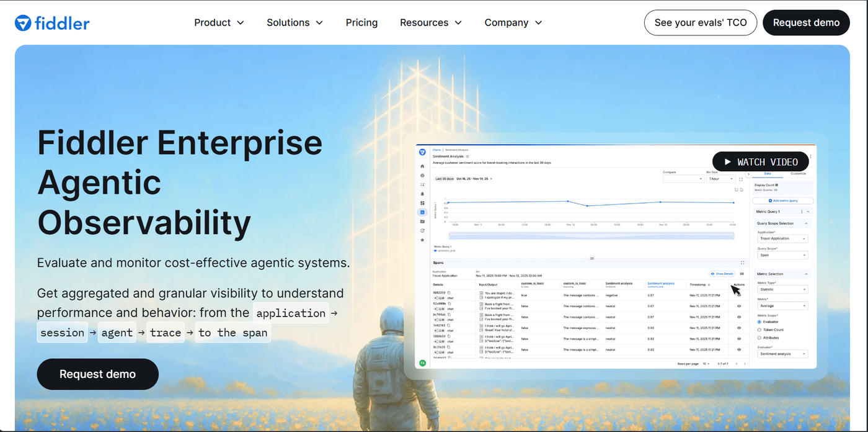Click See your evals' TCO button
The image size is (868, 432).
[x=701, y=22]
